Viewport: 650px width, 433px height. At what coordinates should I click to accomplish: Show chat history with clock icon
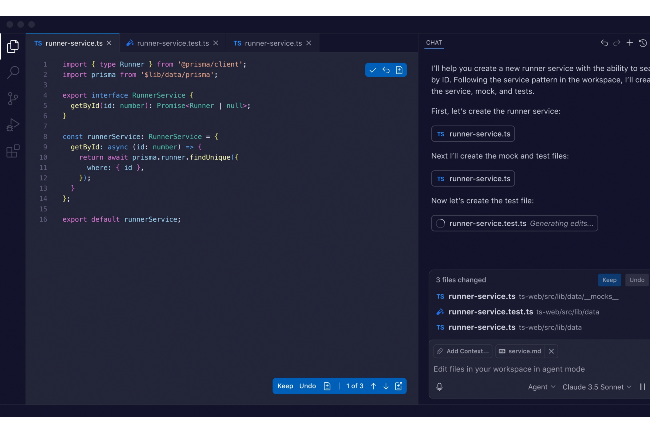point(642,43)
